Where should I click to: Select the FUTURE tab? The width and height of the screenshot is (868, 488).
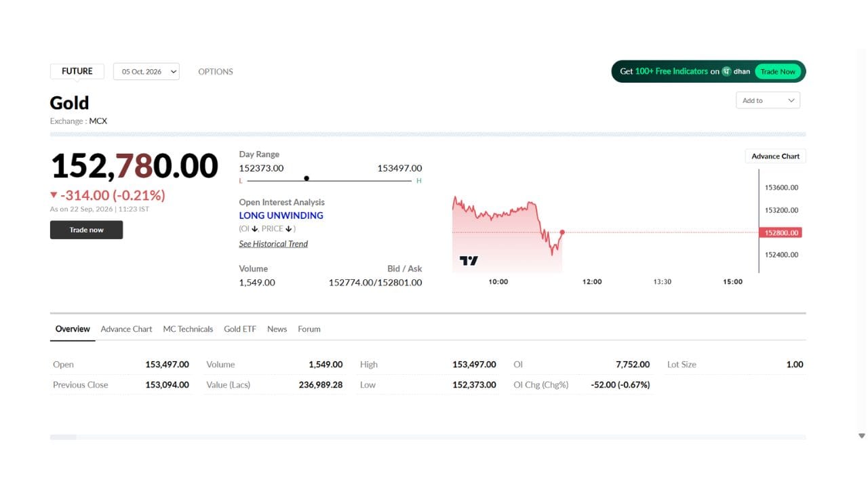coord(77,71)
